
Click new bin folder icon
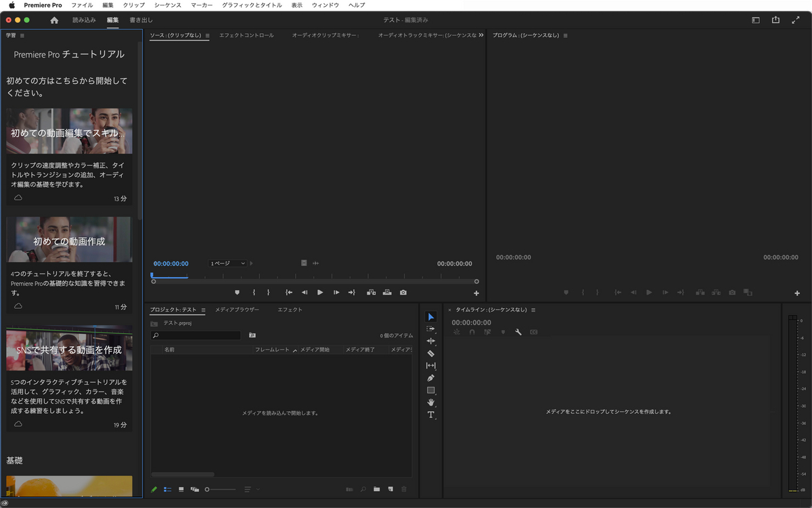[377, 489]
